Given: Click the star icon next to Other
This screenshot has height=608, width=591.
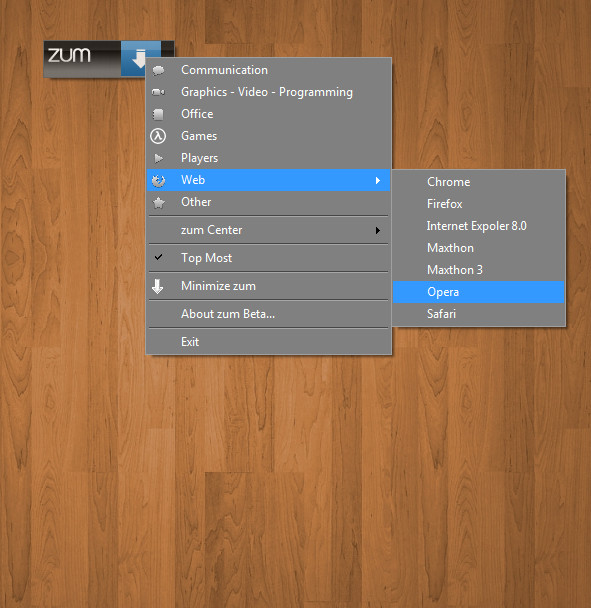Looking at the screenshot, I should tap(158, 202).
